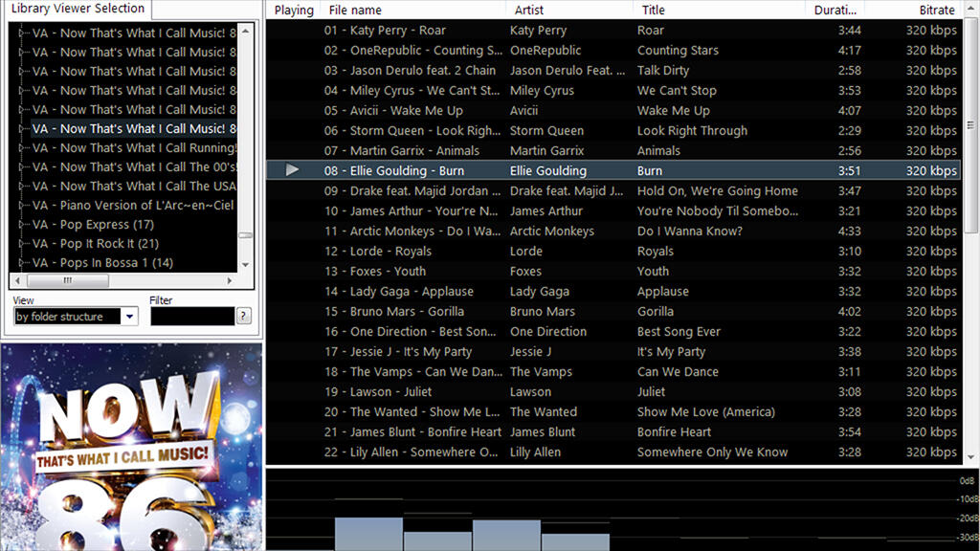
Task: Sort by the Duration column header
Action: click(835, 10)
